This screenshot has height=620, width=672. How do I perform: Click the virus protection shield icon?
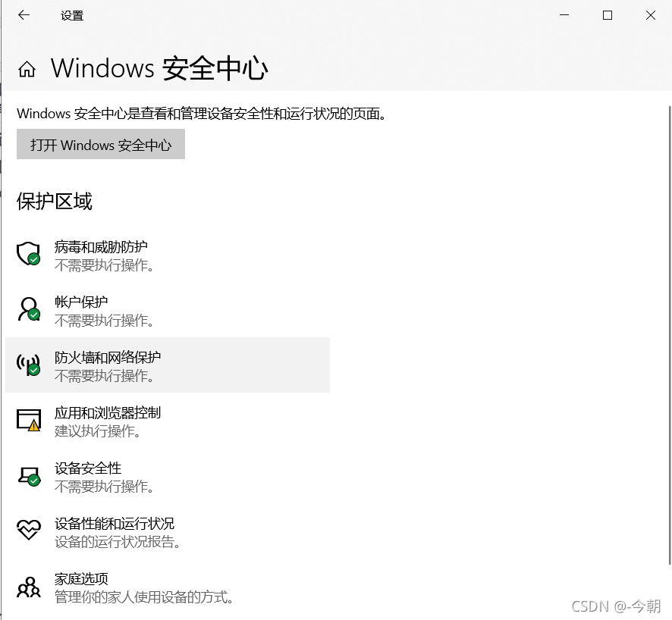point(28,253)
